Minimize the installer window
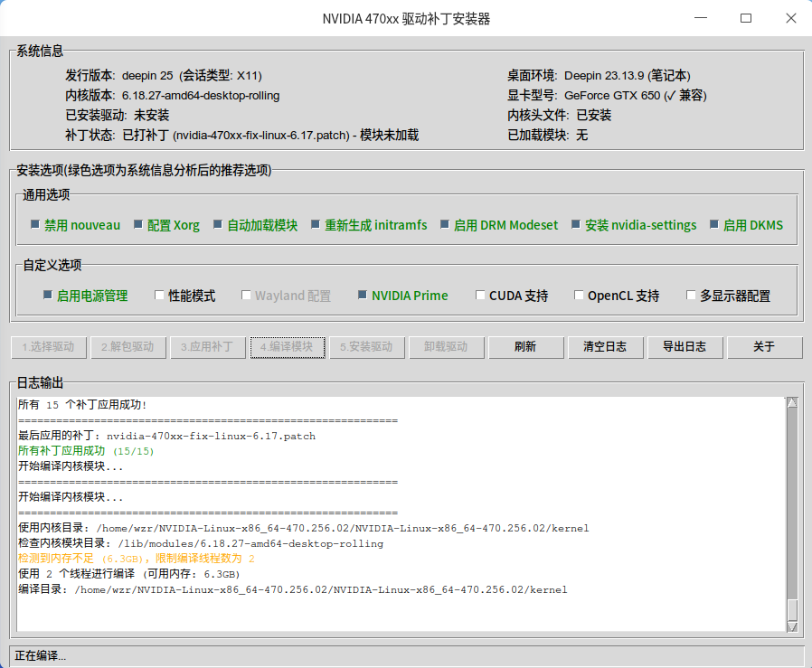 pos(701,18)
